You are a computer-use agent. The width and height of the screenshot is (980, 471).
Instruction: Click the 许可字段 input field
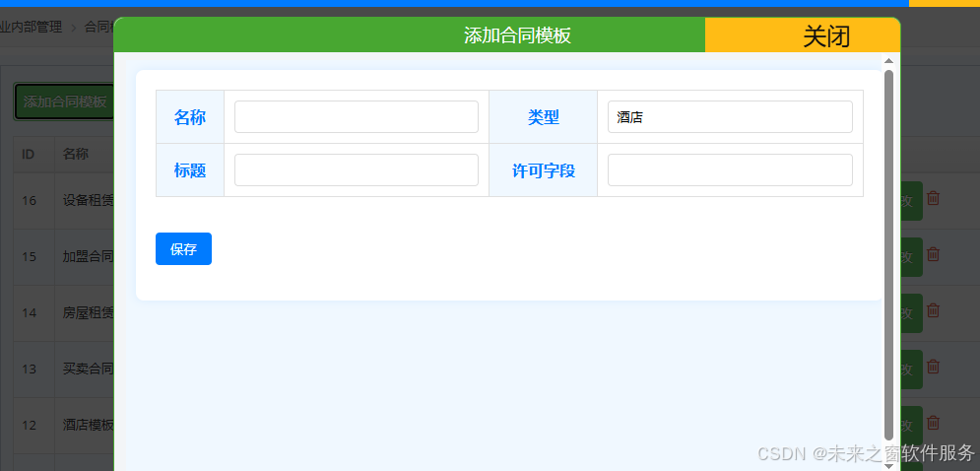[730, 170]
